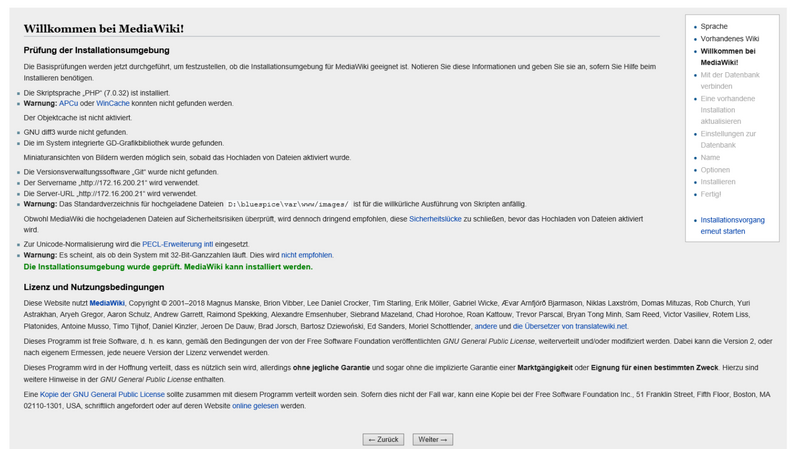This screenshot has height=449, width=800.
Task: Click the Weiter button to continue
Action: [431, 439]
